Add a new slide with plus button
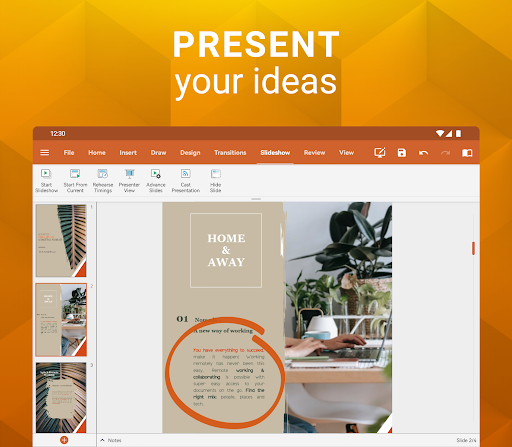 point(64,440)
